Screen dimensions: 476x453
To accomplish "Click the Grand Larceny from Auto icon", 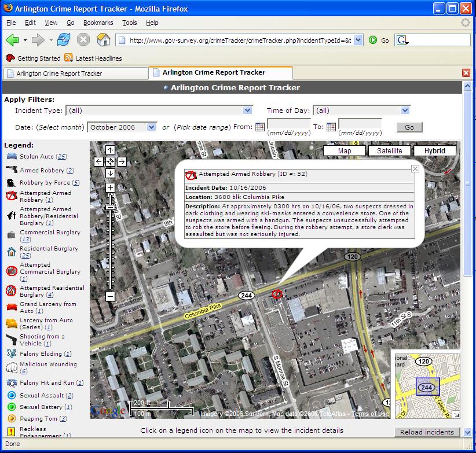I will click(12, 307).
